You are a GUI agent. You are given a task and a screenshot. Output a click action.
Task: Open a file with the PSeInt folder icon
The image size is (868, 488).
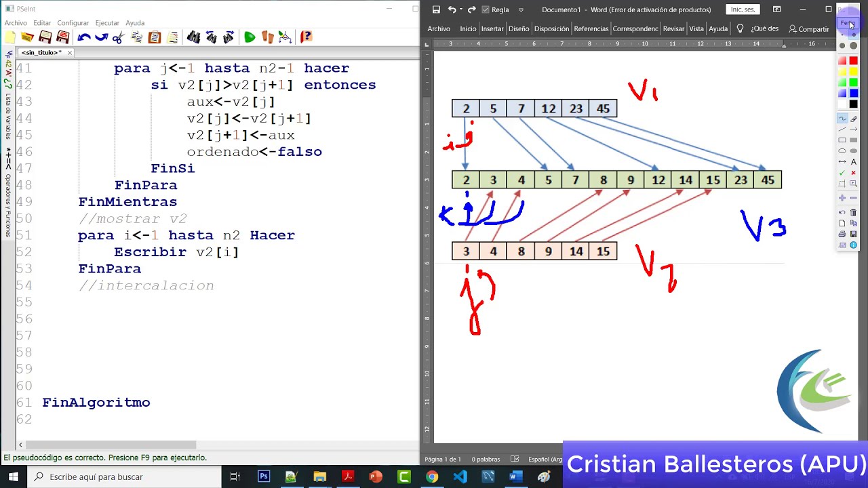[x=28, y=37]
